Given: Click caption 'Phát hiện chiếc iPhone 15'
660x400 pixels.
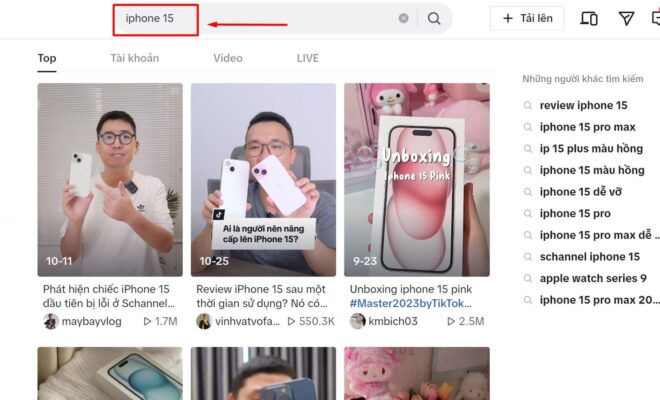Looking at the screenshot, I should (106, 289).
